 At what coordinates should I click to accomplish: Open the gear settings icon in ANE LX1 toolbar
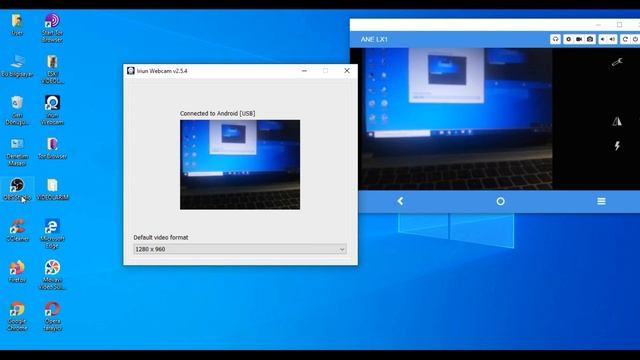(x=568, y=39)
